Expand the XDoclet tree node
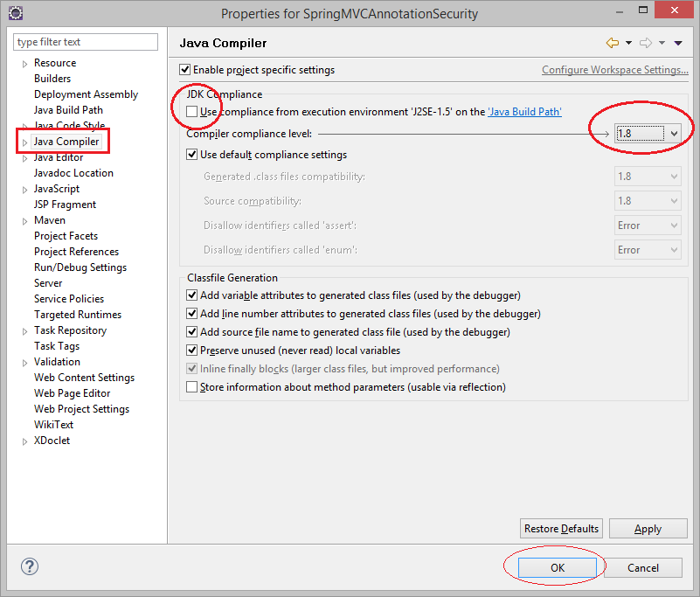The image size is (700, 597). [x=25, y=441]
